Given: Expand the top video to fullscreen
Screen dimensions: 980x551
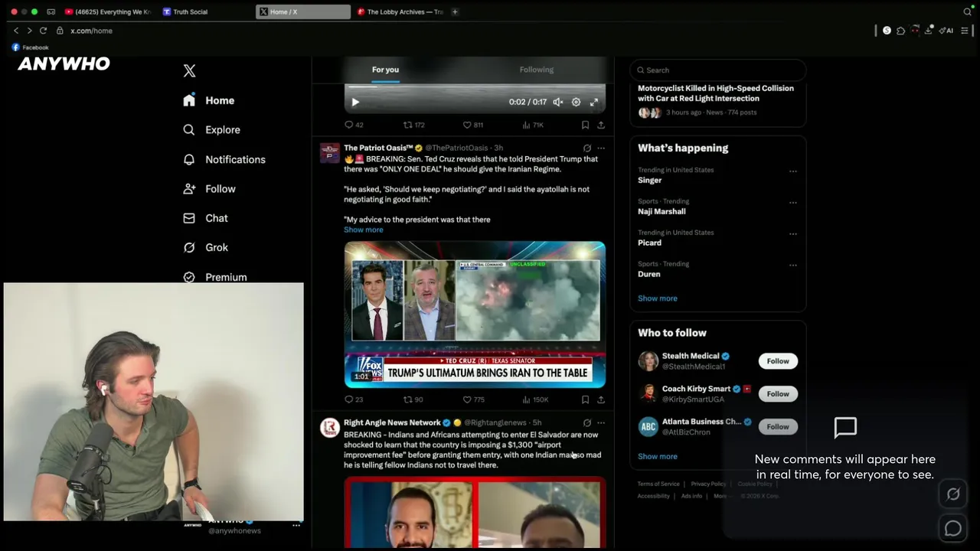Looking at the screenshot, I should (x=593, y=102).
